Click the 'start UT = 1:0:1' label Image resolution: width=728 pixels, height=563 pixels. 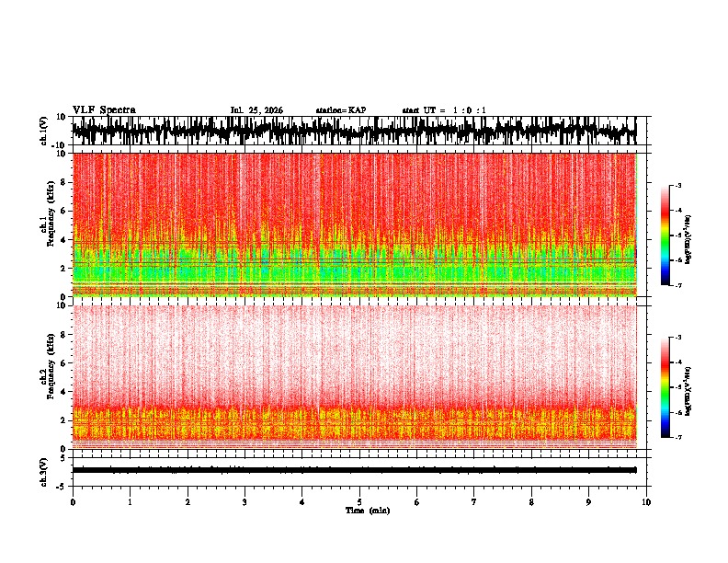pyautogui.click(x=444, y=110)
